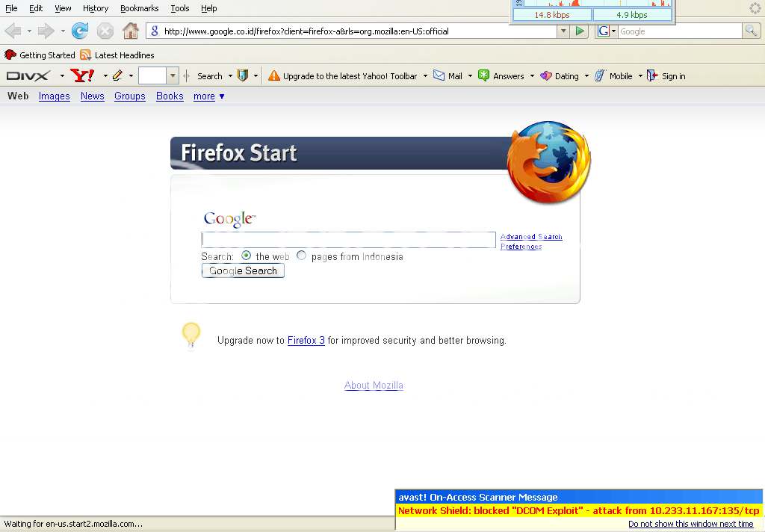Expand the Yahoo! logo menu arrow

(105, 75)
